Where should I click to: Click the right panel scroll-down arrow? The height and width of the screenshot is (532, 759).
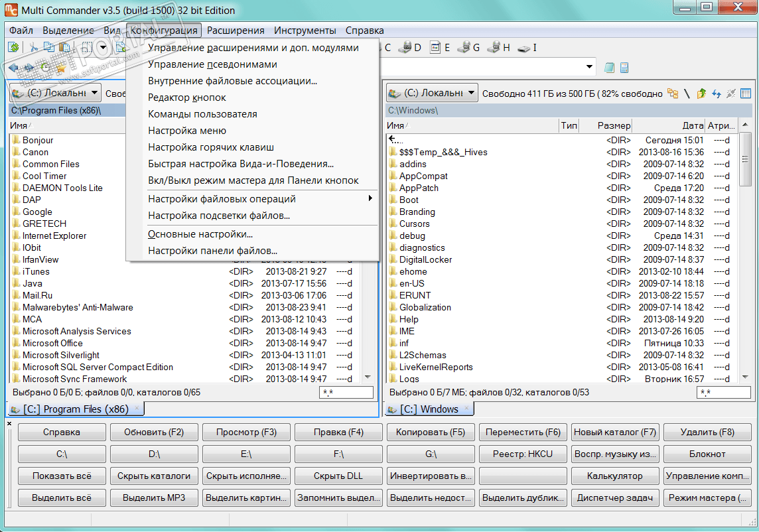coord(746,377)
